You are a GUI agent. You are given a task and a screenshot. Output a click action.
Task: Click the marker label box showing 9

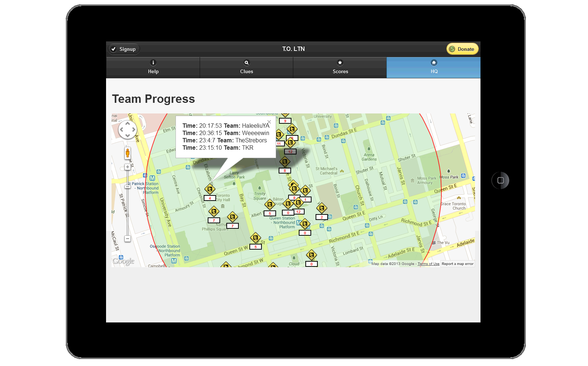click(285, 121)
